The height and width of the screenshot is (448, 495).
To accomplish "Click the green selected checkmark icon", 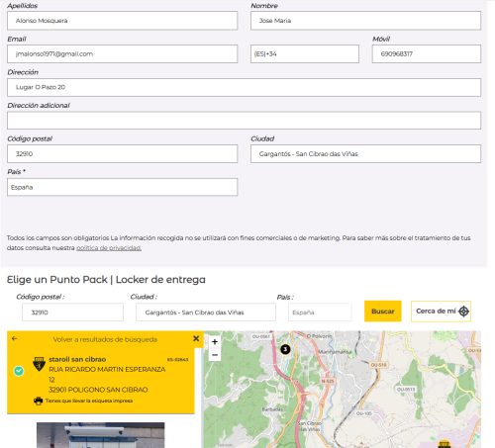I will click(x=19, y=371).
